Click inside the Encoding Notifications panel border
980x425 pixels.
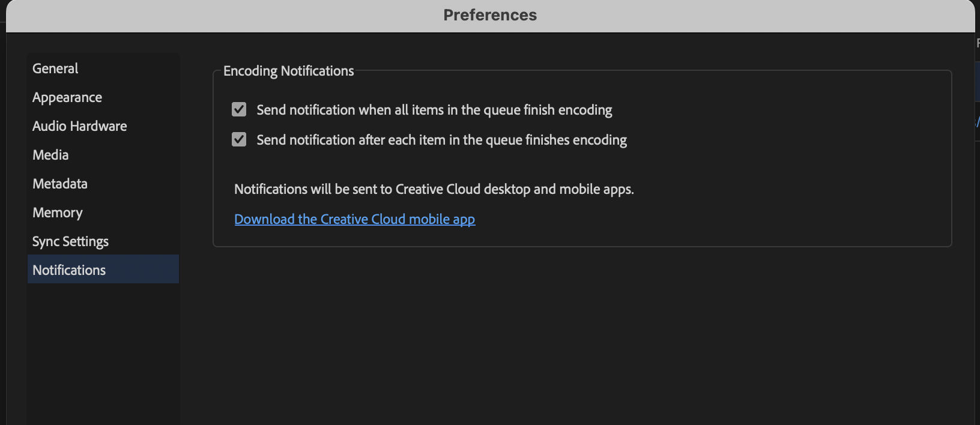pos(582,162)
